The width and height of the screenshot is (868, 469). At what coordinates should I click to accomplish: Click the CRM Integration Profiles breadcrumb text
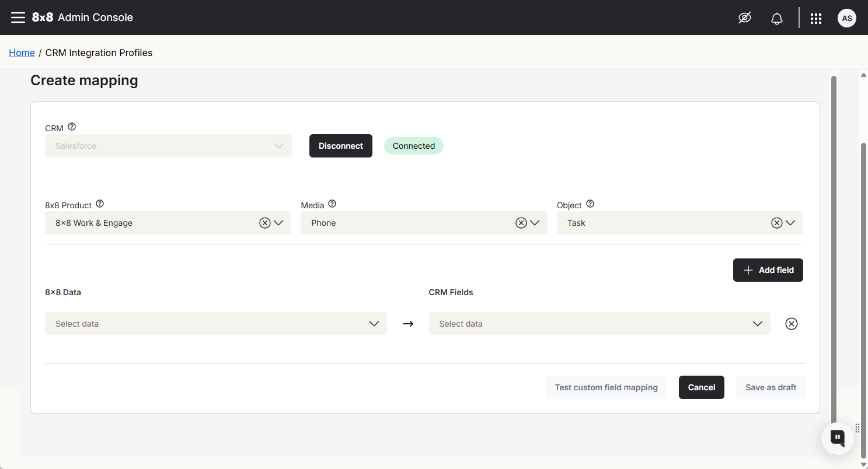pos(99,52)
